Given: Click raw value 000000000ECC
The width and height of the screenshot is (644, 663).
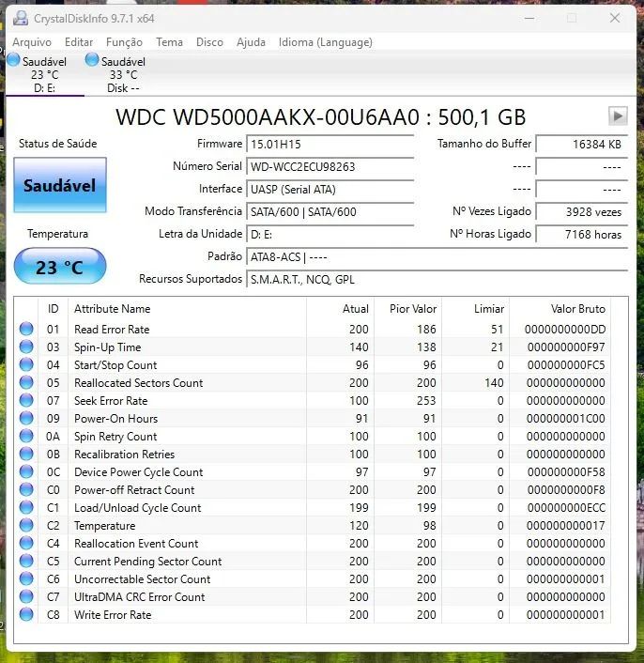Looking at the screenshot, I should (x=566, y=508).
